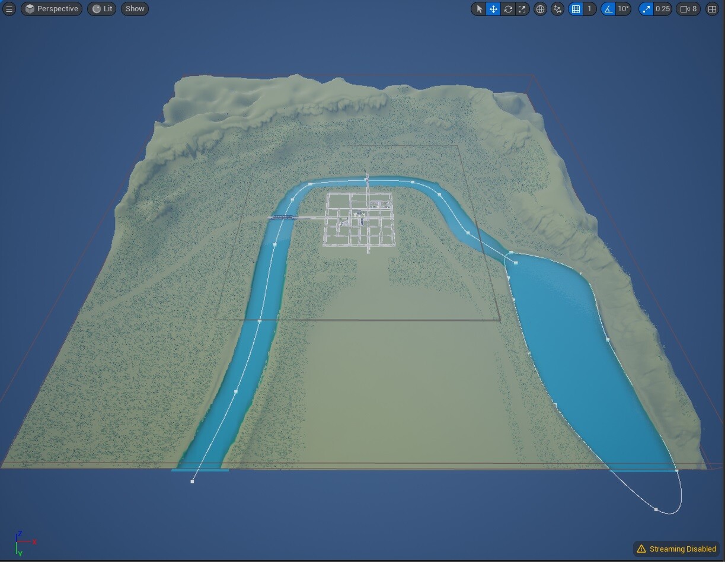Select river spline end point below terrain edge

(192, 481)
